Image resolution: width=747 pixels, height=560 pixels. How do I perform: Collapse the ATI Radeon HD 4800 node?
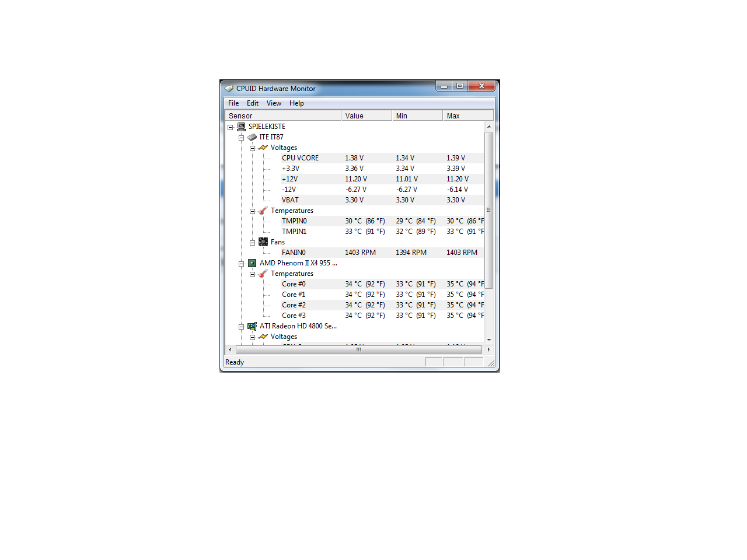[x=241, y=327]
